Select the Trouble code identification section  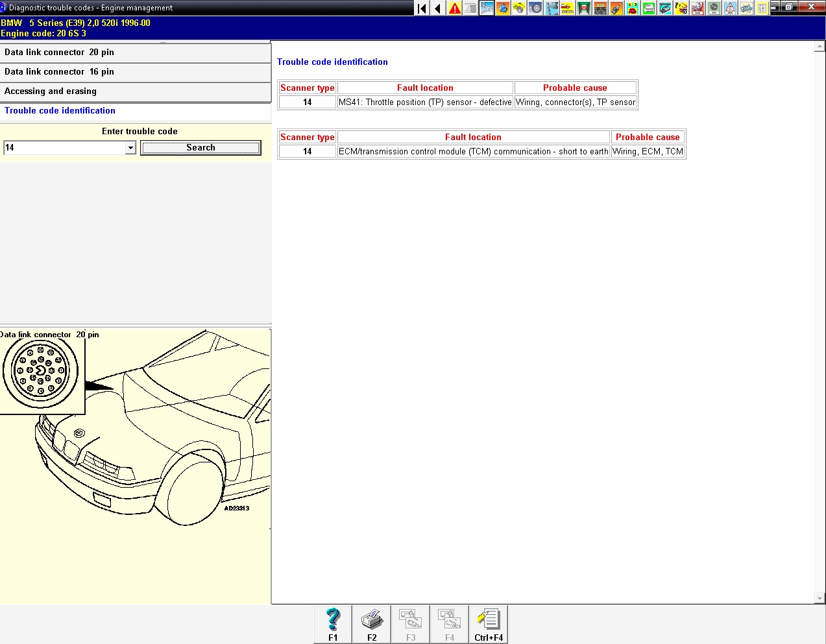[x=135, y=111]
